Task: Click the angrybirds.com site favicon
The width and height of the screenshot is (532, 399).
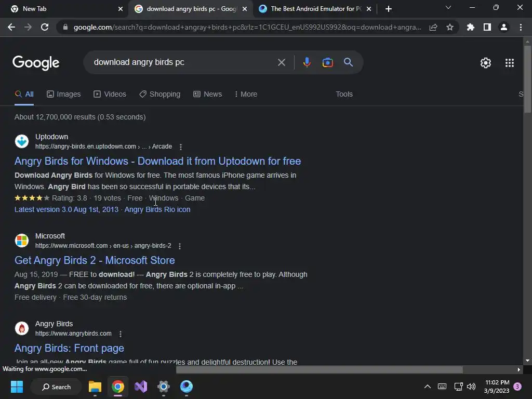Action: pos(22,328)
